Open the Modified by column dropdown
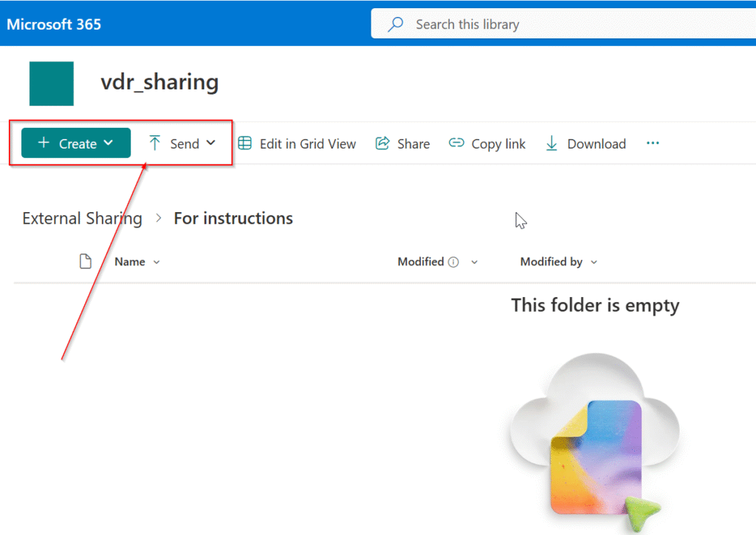 point(594,262)
